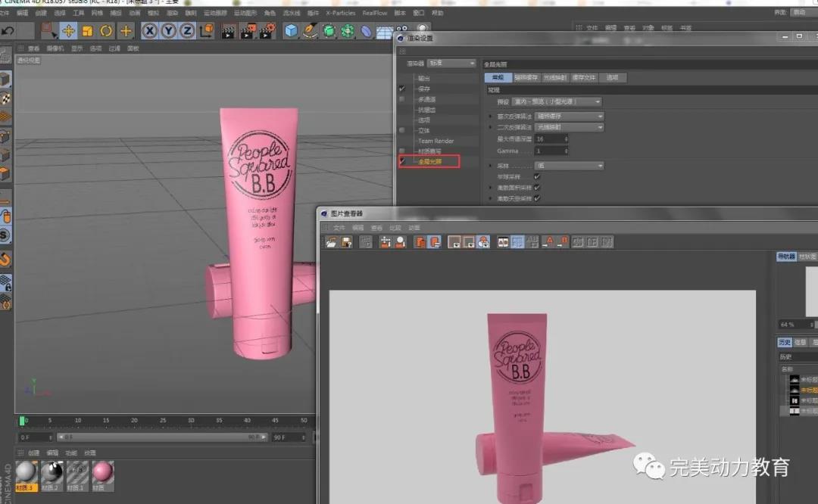818x504 pixels.
Task: Add a cube primitive object
Action: [291, 31]
